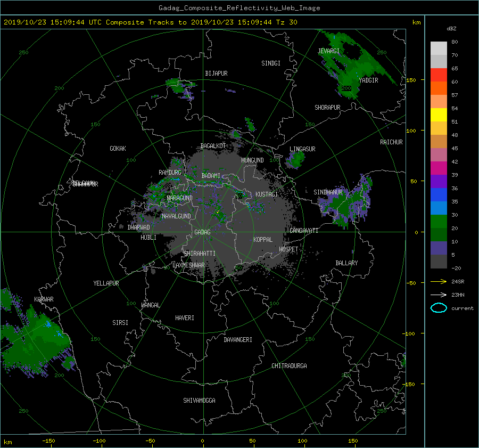The image size is (479, 448).
Task: Click the NARAGUND city label
Action: click(x=179, y=198)
